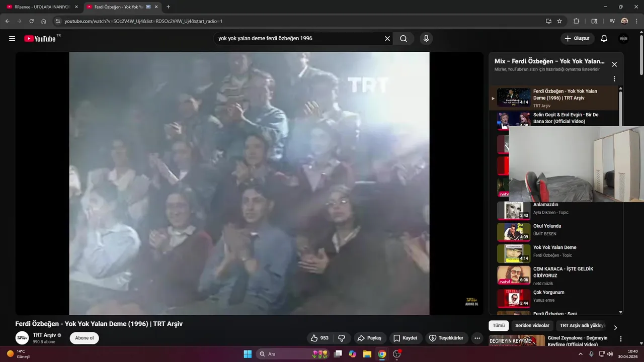Start voice search with microphone icon
644x362 pixels.
426,39
